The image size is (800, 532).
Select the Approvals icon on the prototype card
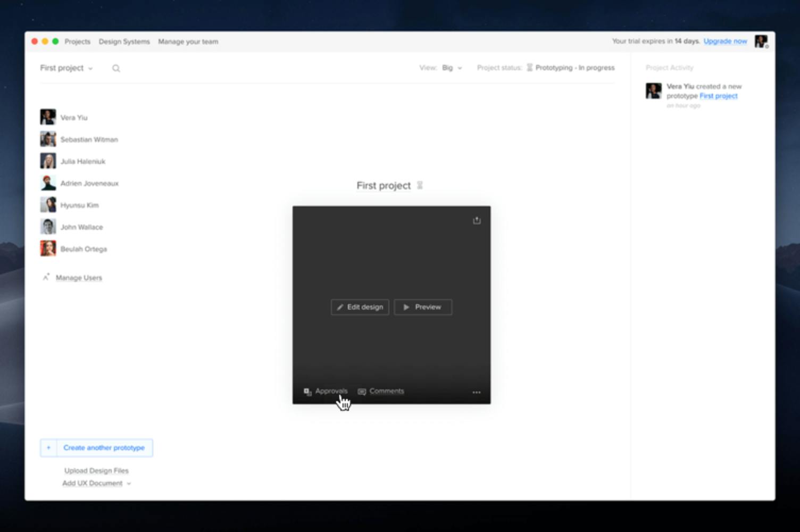click(x=307, y=391)
